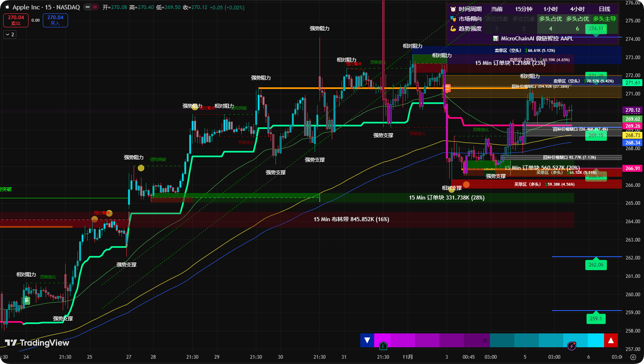Click the white down-triangle on blue box

pos(367,340)
